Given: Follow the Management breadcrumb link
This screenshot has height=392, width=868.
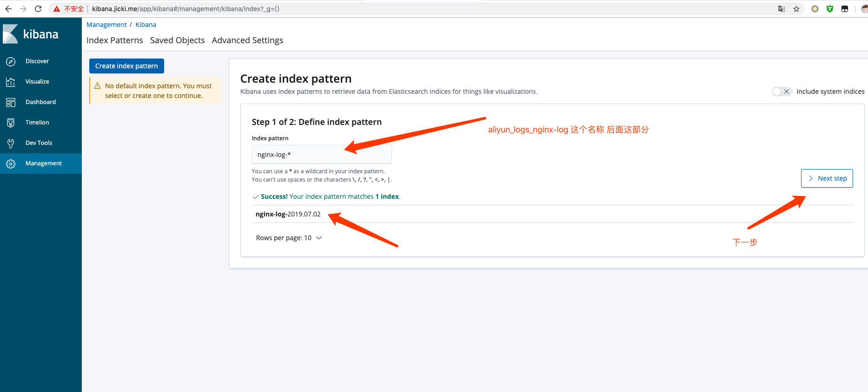Looking at the screenshot, I should (x=106, y=25).
